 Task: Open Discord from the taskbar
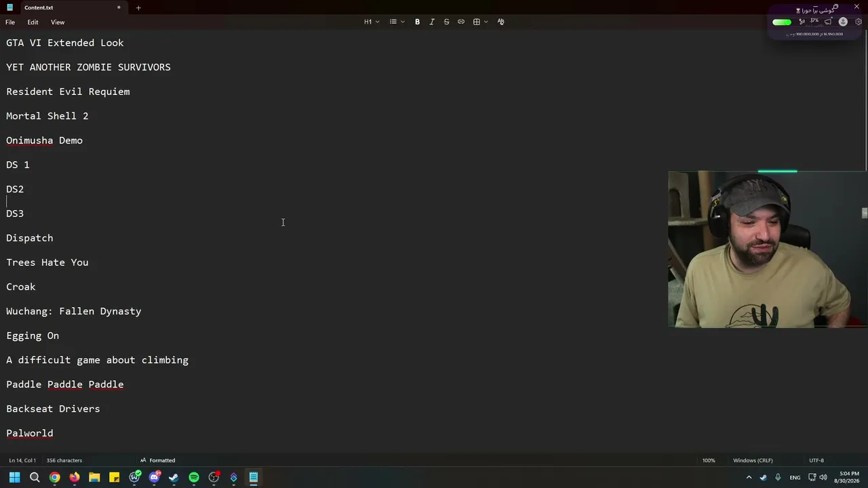(x=154, y=477)
